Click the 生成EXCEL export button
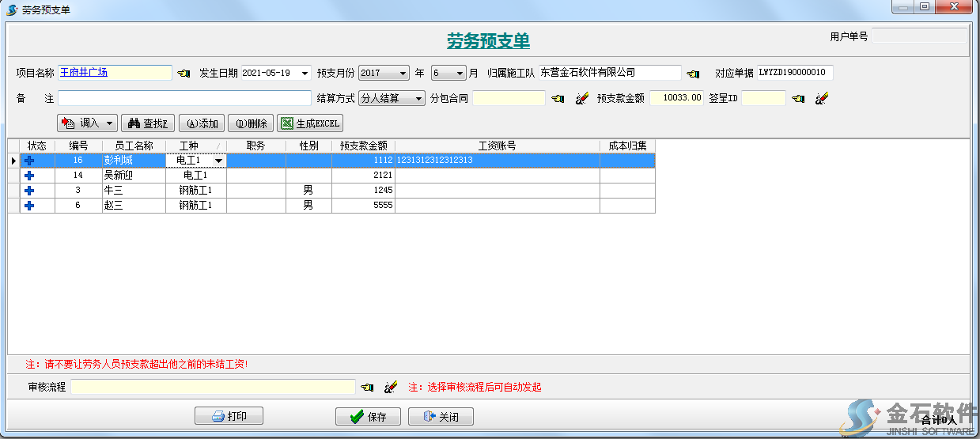 [x=310, y=123]
